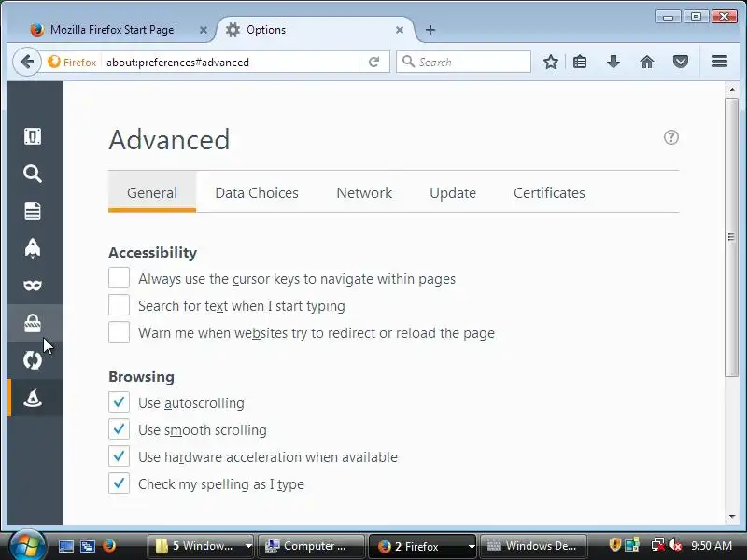Uncheck Use autoscrolling
Image resolution: width=747 pixels, height=560 pixels.
pos(120,402)
